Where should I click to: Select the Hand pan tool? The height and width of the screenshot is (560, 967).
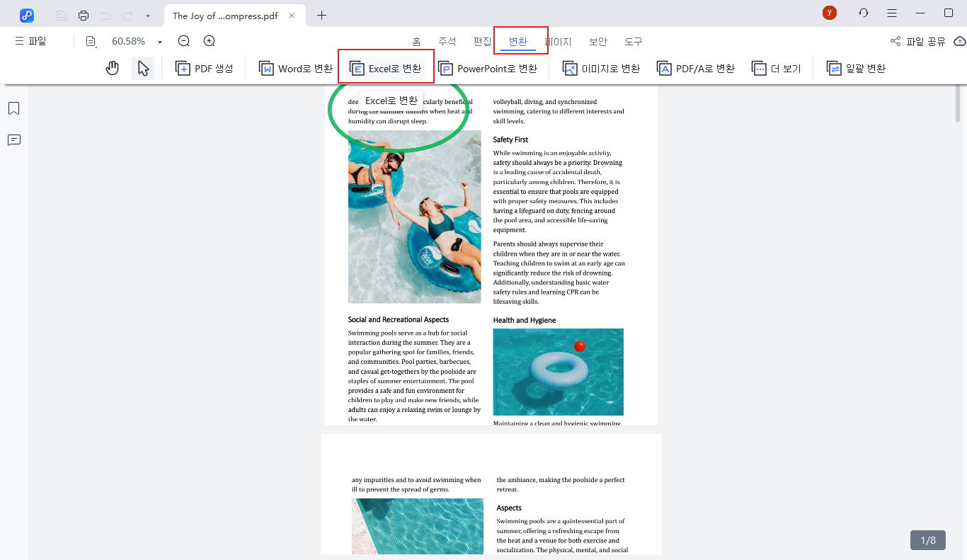112,69
